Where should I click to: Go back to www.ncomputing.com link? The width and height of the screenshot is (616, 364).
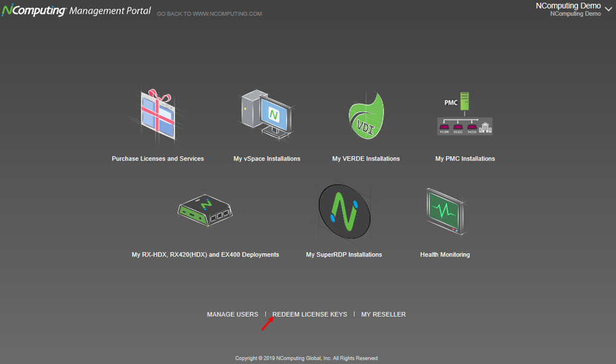pyautogui.click(x=209, y=14)
